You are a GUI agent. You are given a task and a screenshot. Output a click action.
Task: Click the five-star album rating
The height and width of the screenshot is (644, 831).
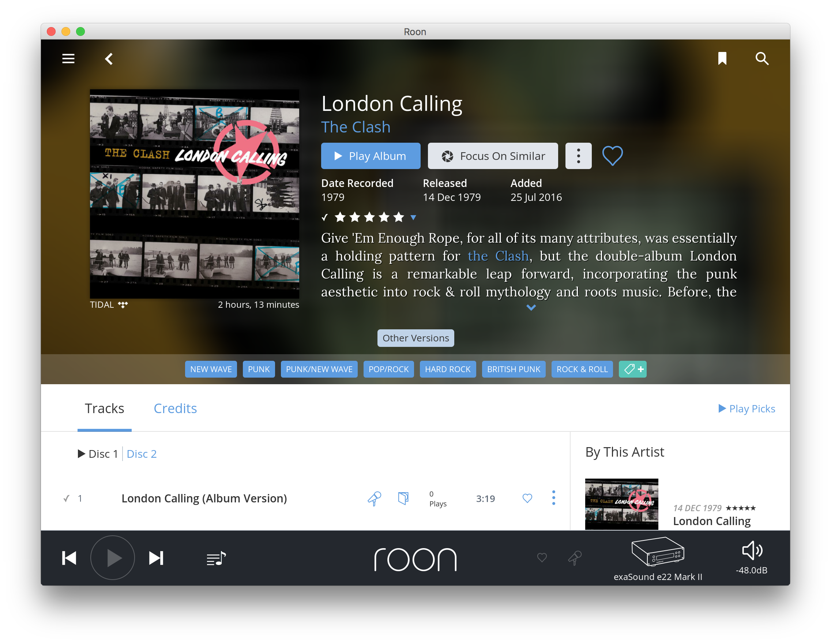[369, 217]
